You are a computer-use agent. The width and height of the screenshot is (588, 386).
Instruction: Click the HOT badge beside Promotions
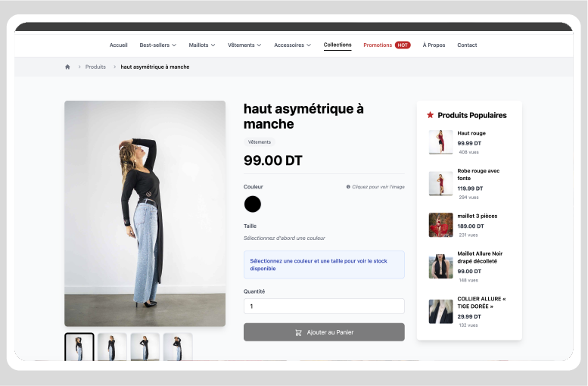click(403, 45)
